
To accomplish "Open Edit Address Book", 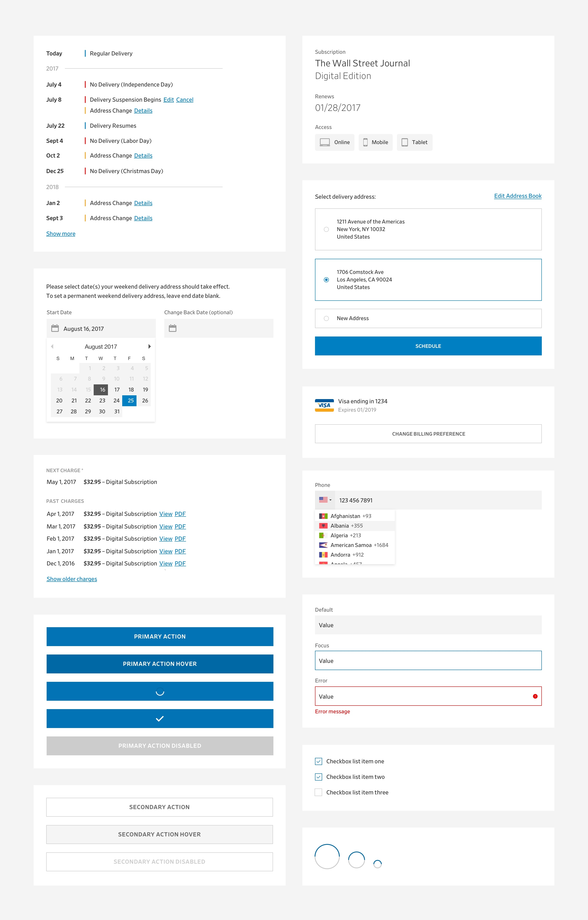I will click(x=518, y=196).
